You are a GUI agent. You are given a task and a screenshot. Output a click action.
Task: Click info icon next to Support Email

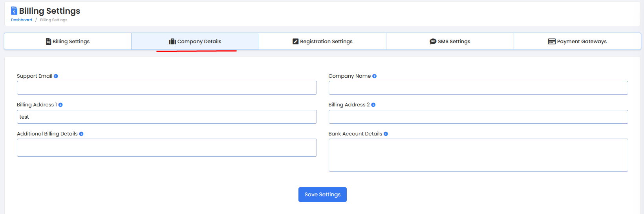[x=56, y=76]
